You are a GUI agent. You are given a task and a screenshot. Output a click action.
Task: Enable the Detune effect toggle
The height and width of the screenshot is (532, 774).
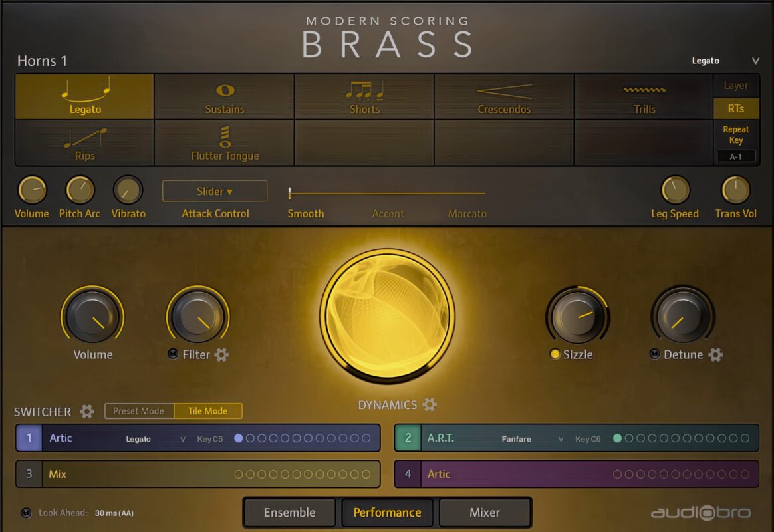tap(655, 354)
